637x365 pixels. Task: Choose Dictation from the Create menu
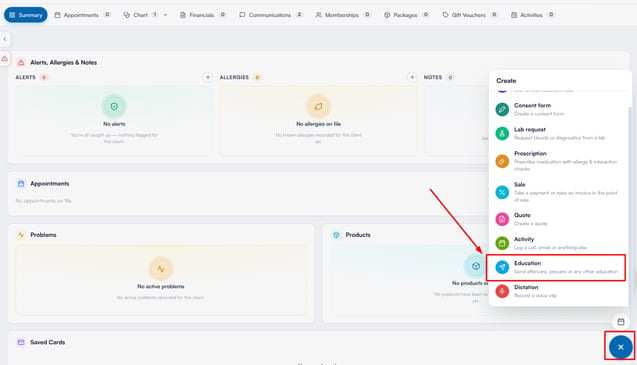[x=559, y=291]
